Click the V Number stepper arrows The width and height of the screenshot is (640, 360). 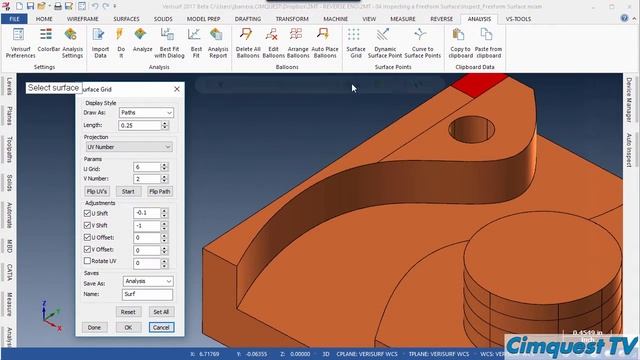click(x=164, y=179)
